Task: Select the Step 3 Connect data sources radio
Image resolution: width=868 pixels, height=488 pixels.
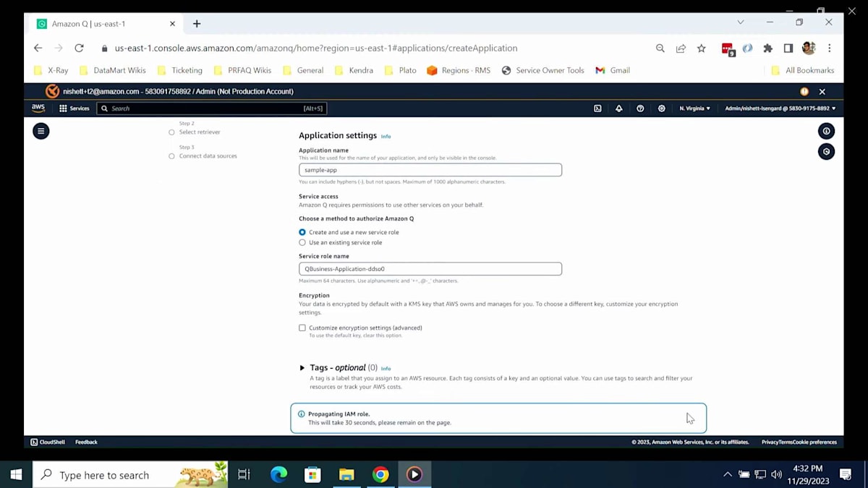Action: [171, 156]
